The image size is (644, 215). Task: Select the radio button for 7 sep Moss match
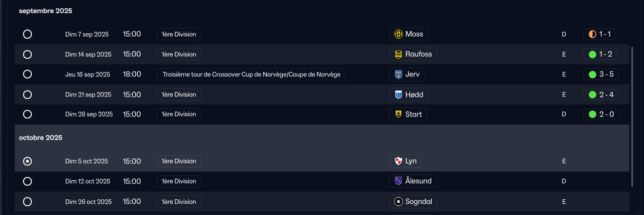27,34
